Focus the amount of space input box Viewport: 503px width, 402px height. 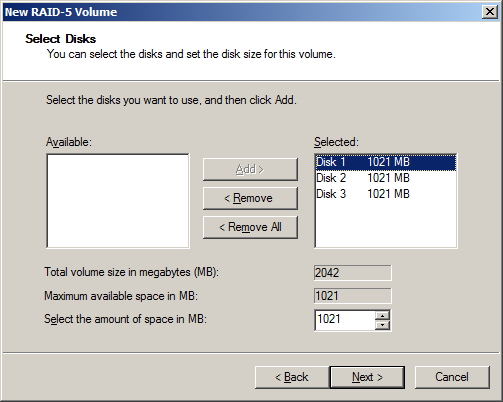tap(345, 320)
